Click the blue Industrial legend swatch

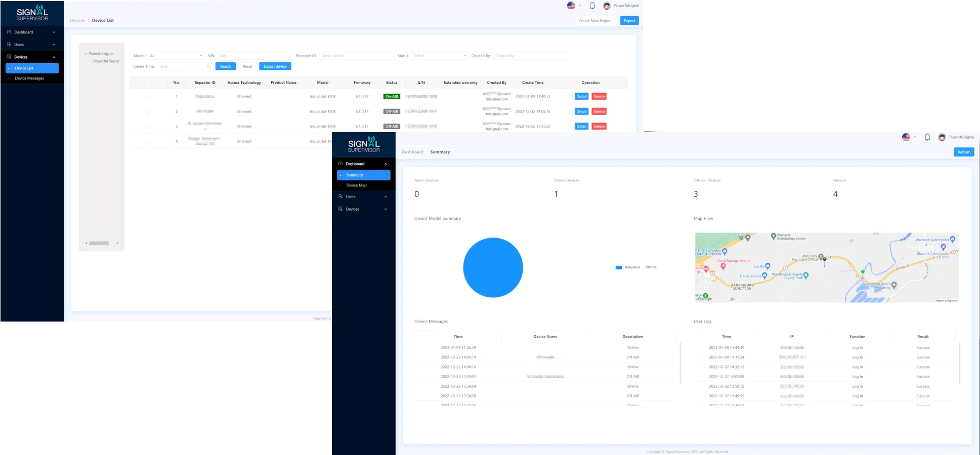point(618,267)
